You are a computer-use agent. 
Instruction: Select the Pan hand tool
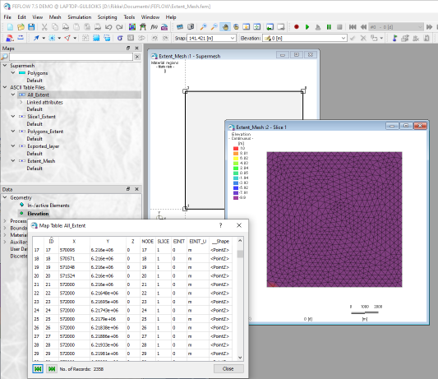225,27
